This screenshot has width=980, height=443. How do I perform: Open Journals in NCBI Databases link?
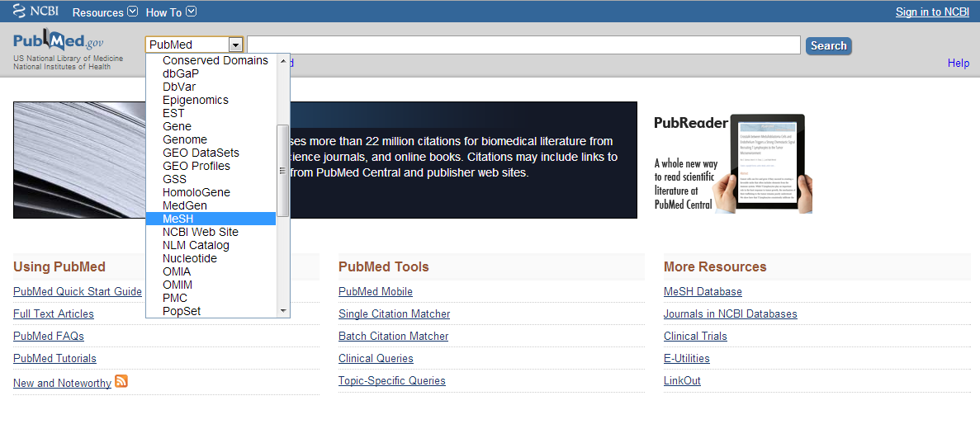pyautogui.click(x=731, y=313)
